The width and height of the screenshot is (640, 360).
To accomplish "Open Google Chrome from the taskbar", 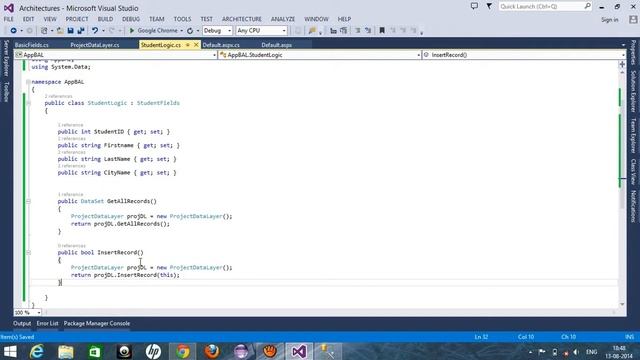I will 182,351.
